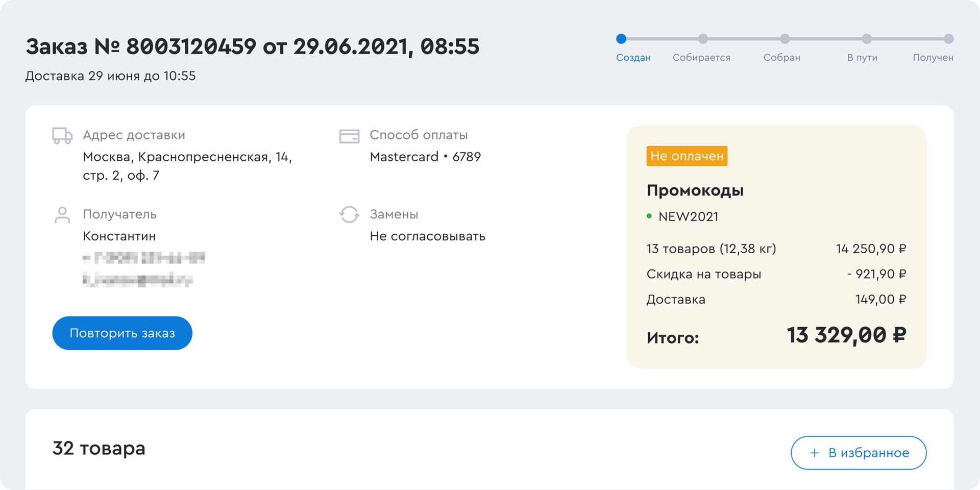The image size is (980, 490).
Task: Click the blue Создан progress dot
Action: point(621,38)
